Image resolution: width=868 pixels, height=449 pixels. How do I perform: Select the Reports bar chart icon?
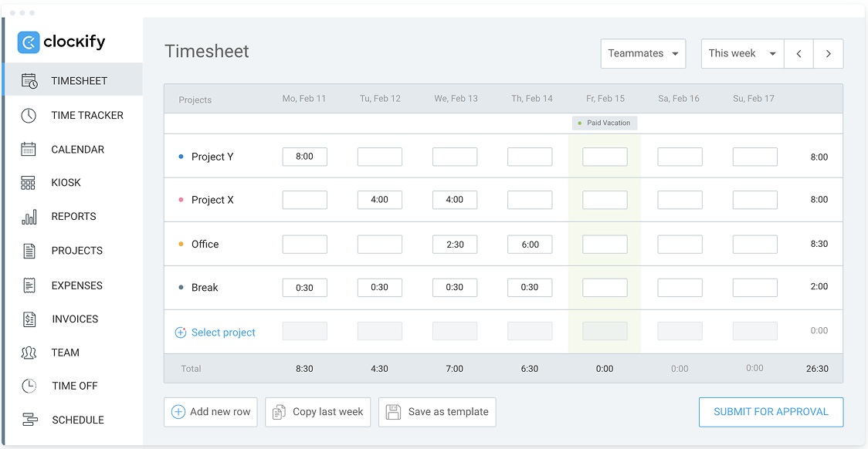tap(28, 216)
